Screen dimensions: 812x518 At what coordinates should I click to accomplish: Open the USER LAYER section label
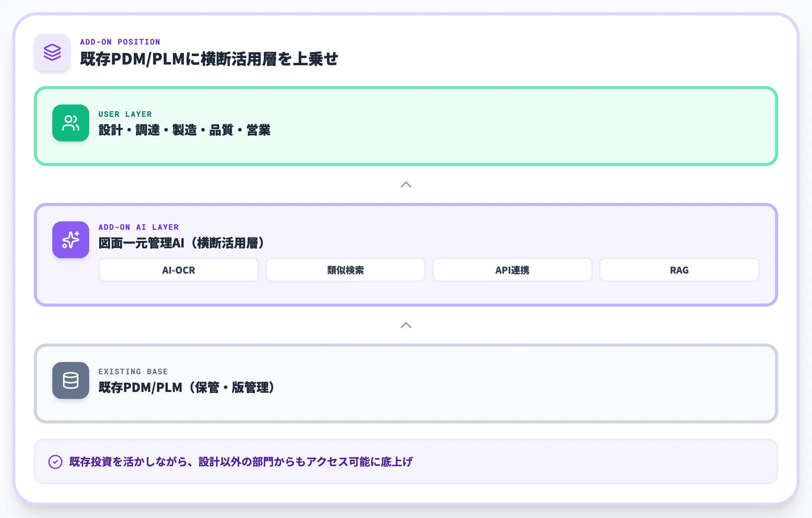pos(125,114)
